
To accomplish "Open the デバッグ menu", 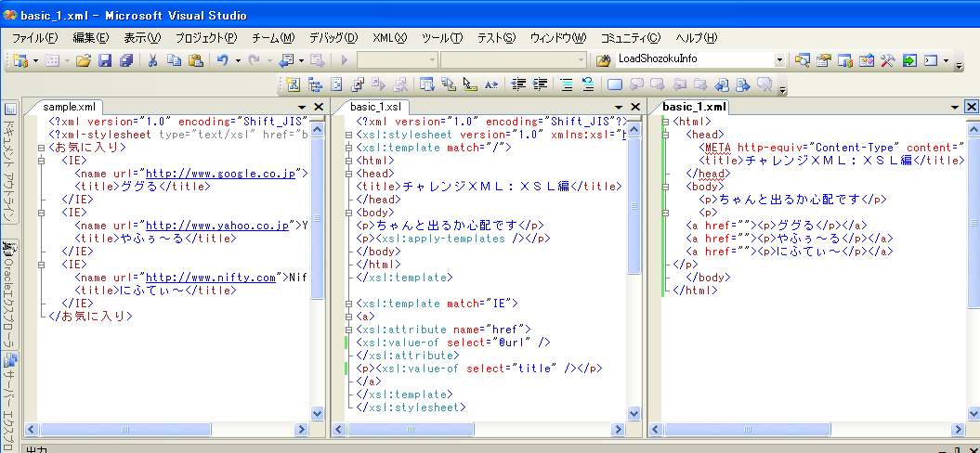I will 333,37.
